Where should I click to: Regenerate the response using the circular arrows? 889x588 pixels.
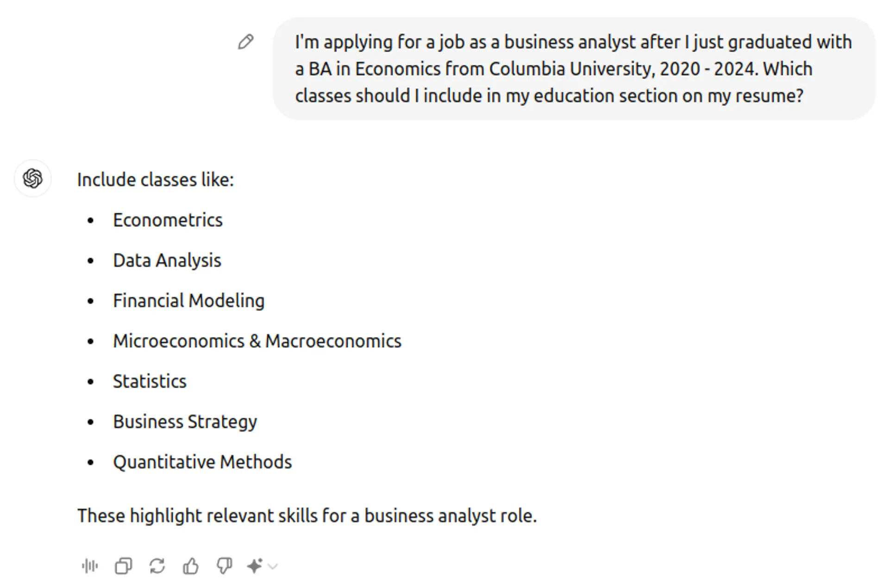(157, 566)
